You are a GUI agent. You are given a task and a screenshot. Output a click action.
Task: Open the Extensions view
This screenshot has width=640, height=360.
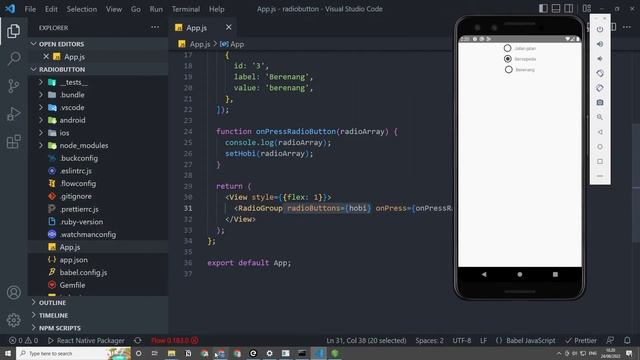tap(13, 142)
